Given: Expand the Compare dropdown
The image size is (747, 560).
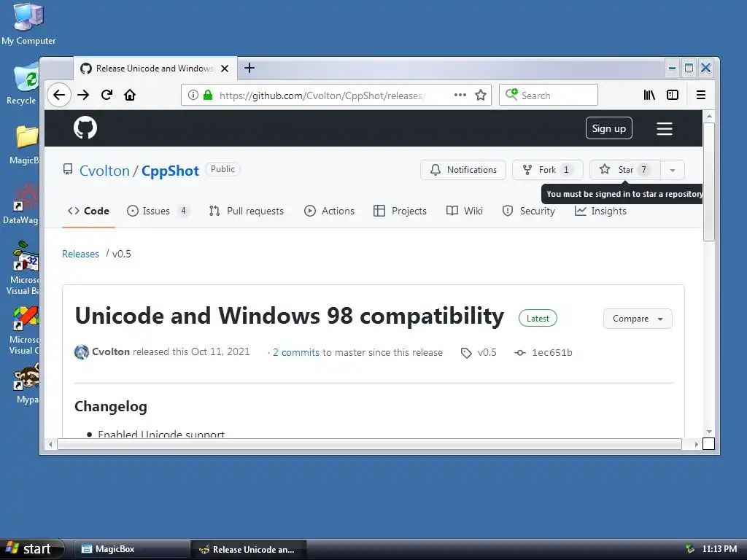Looking at the screenshot, I should click(x=638, y=319).
